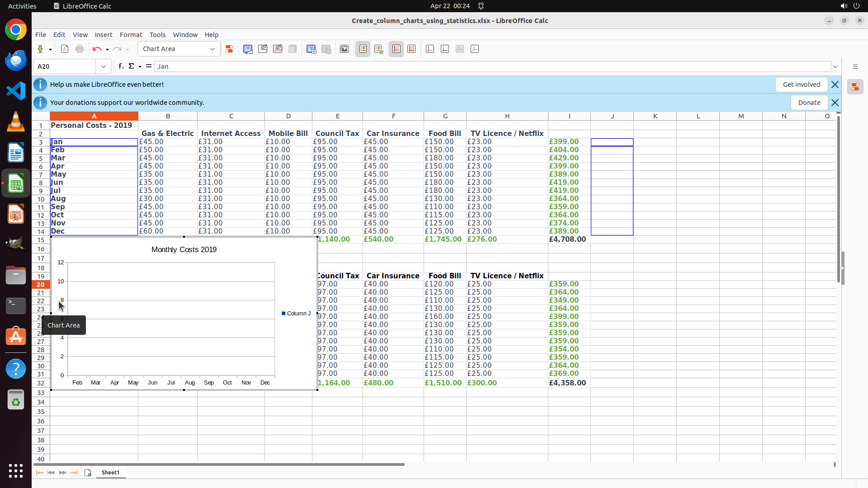Click the Column J legend color swatch

pos(283,314)
